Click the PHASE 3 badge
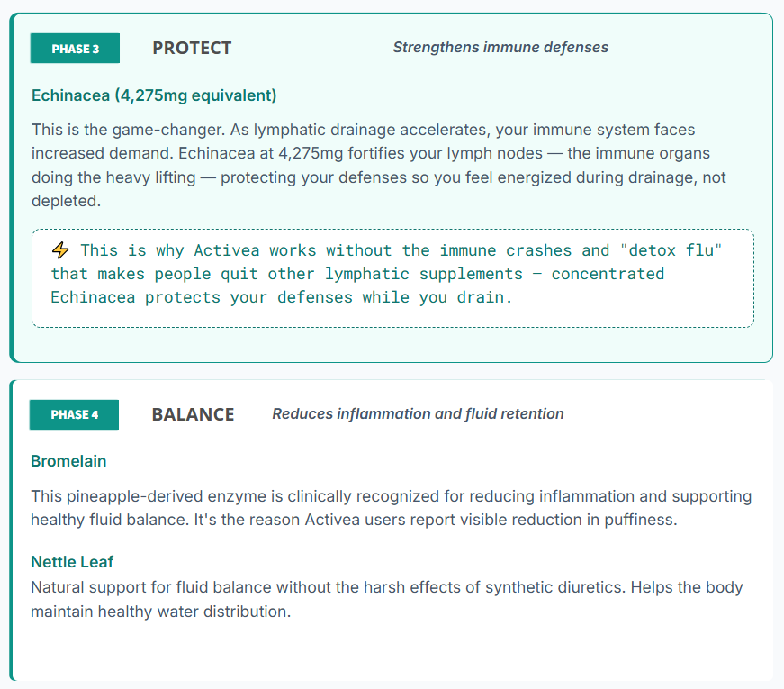This screenshot has height=689, width=784. pos(75,49)
